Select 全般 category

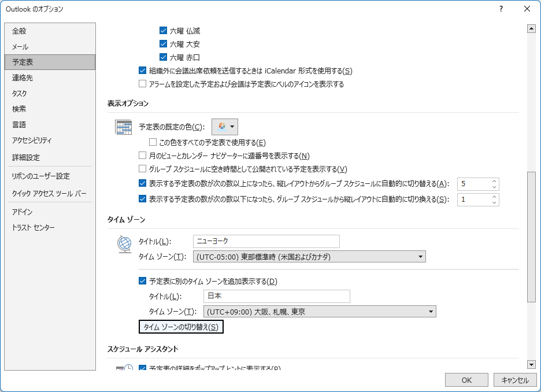pyautogui.click(x=50, y=31)
